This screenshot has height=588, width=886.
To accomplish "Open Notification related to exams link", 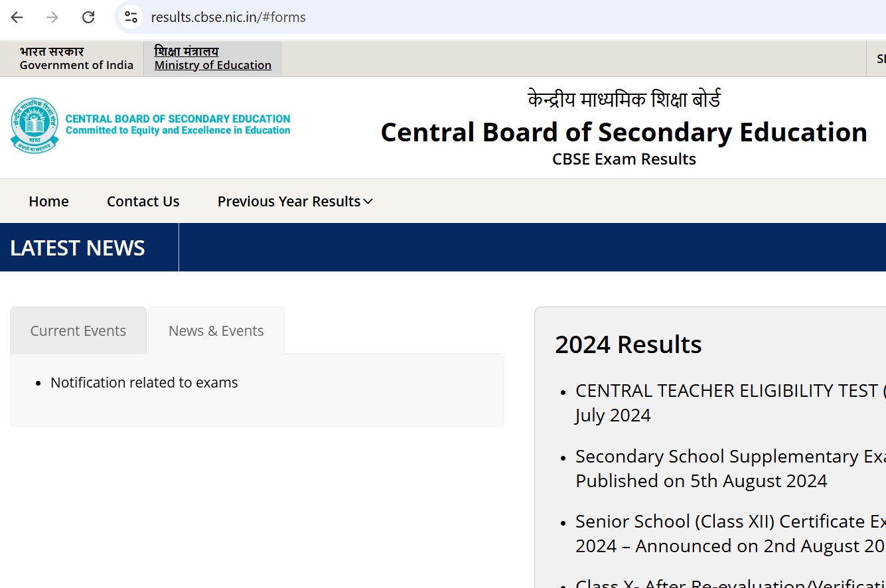I will 144,383.
